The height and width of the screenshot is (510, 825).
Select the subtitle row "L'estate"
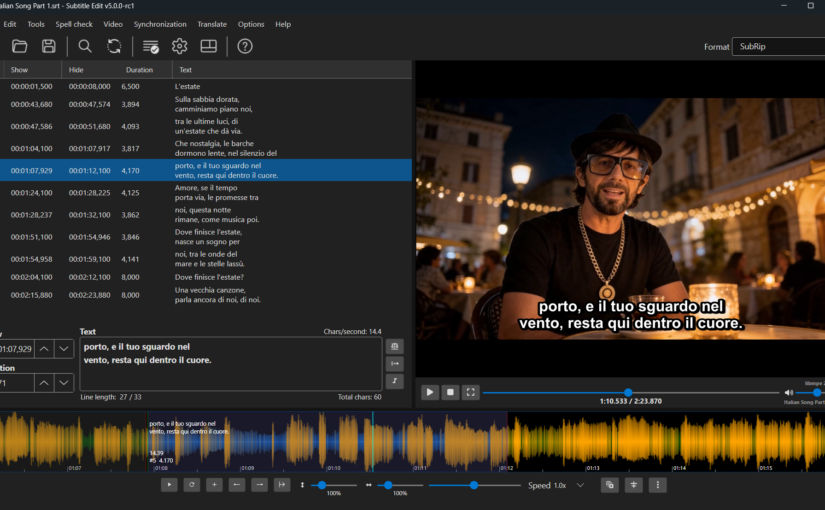(x=206, y=86)
